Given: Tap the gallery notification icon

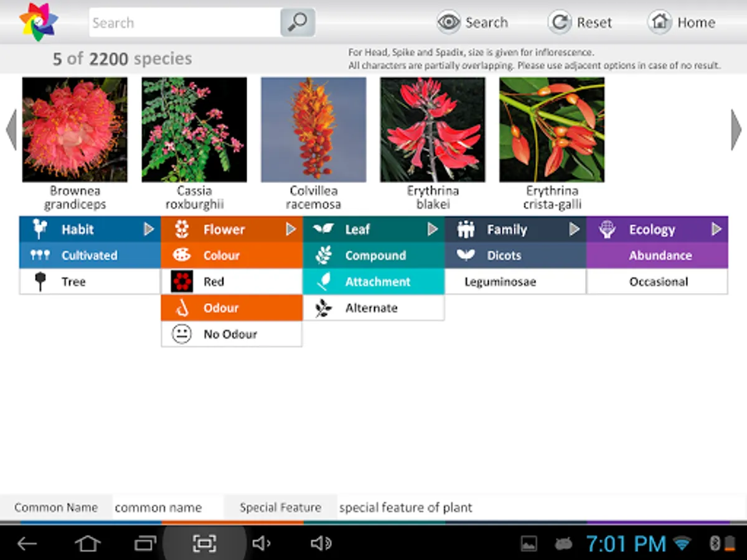Looking at the screenshot, I should point(529,544).
